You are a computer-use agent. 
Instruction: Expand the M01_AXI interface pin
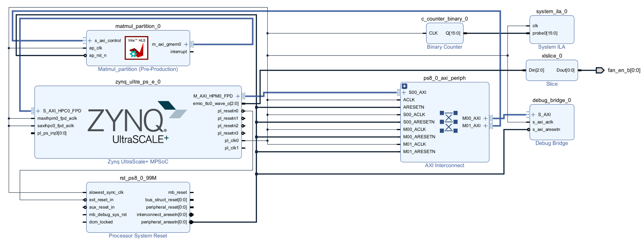(x=486, y=126)
